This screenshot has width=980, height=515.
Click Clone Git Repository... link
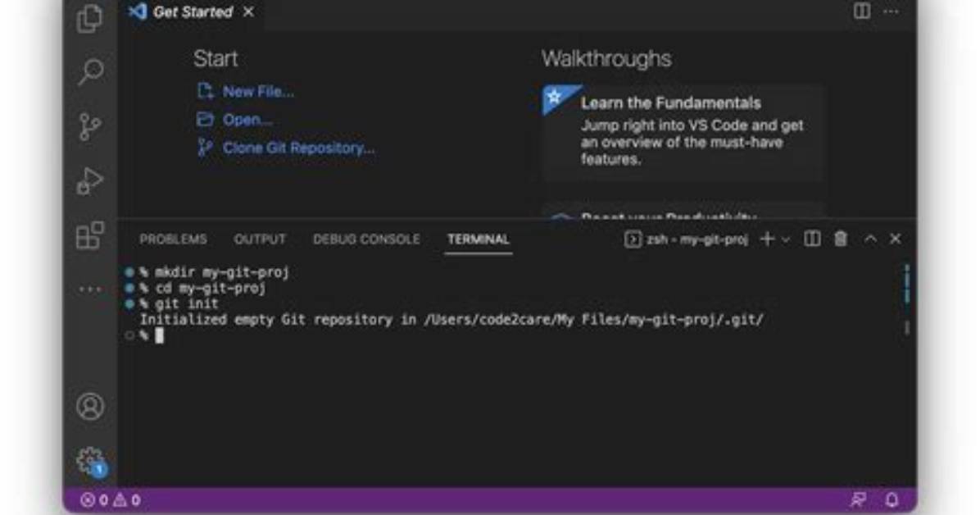299,148
